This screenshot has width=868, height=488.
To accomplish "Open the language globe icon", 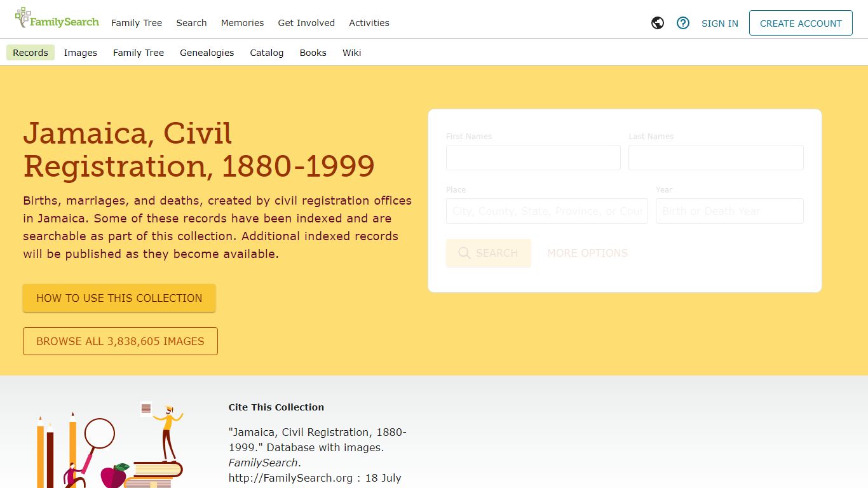I will click(658, 23).
